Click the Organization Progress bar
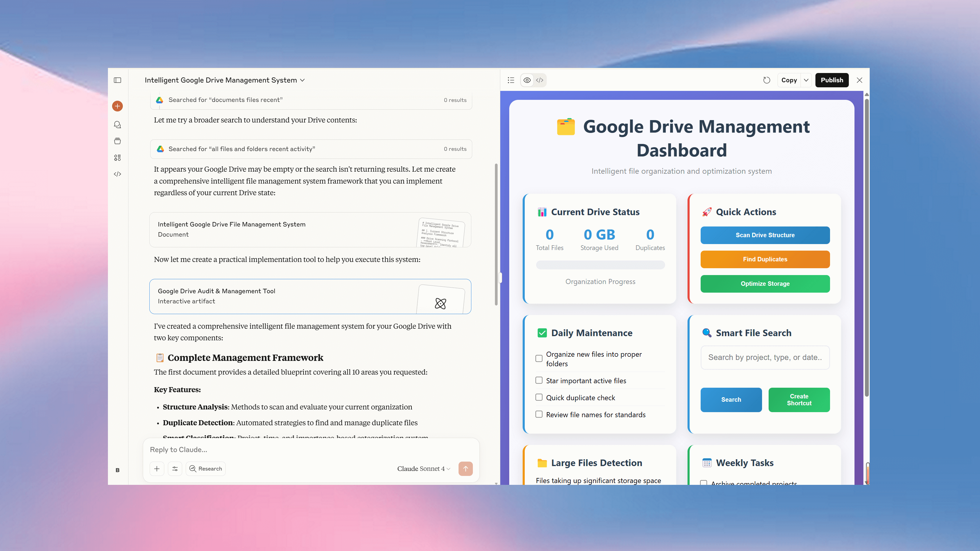Screen dimensions: 980x551 click(600, 265)
